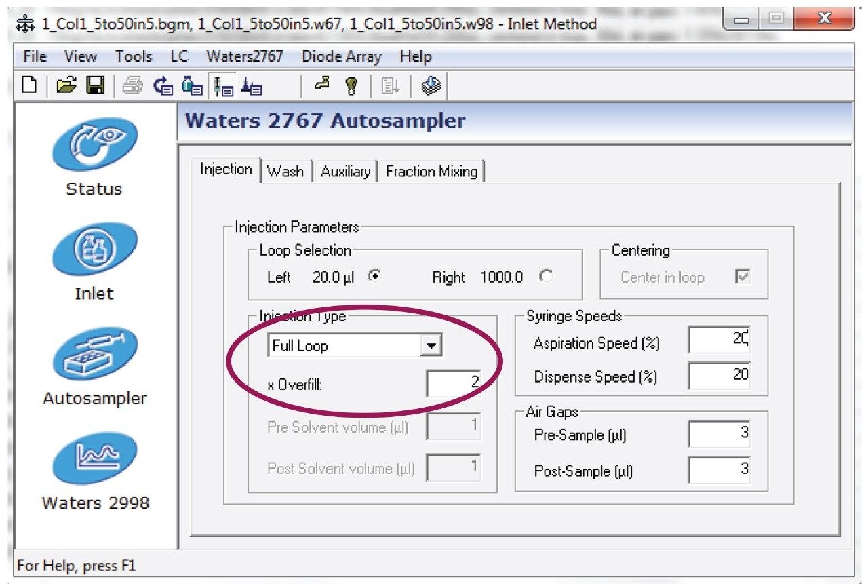Image resolution: width=868 pixels, height=588 pixels.
Task: Open the LC menu
Action: [x=179, y=56]
